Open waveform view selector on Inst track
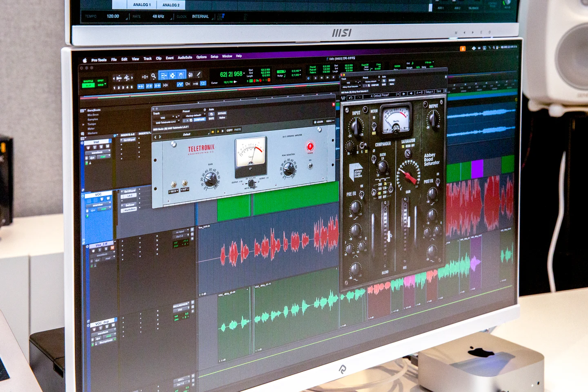This screenshot has width=588, height=392. pos(97,152)
